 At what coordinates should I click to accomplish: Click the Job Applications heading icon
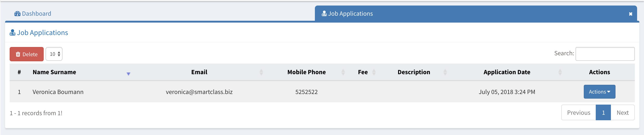(12, 33)
